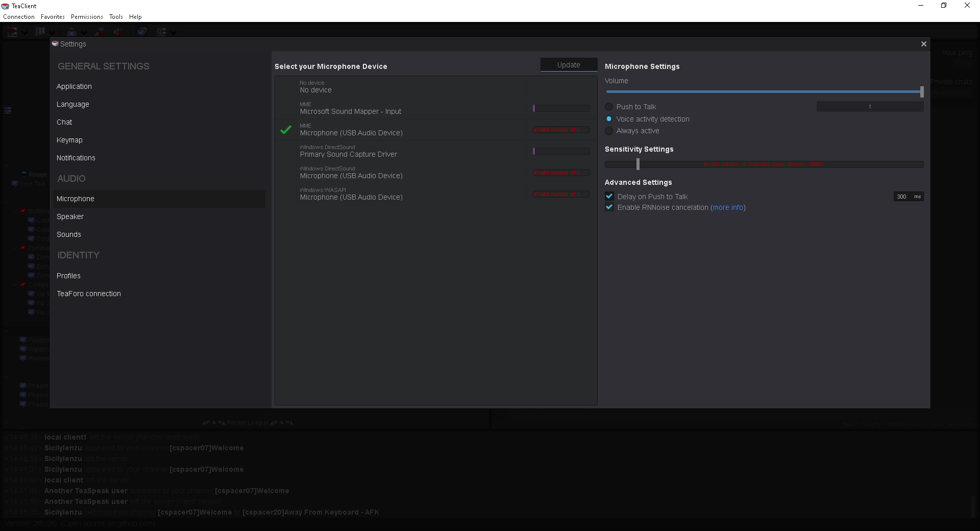Toggle your away status

pyautogui.click(x=72, y=32)
